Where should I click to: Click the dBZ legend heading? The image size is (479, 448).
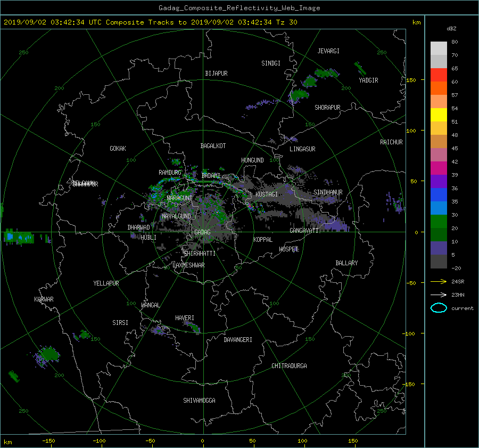tap(451, 29)
